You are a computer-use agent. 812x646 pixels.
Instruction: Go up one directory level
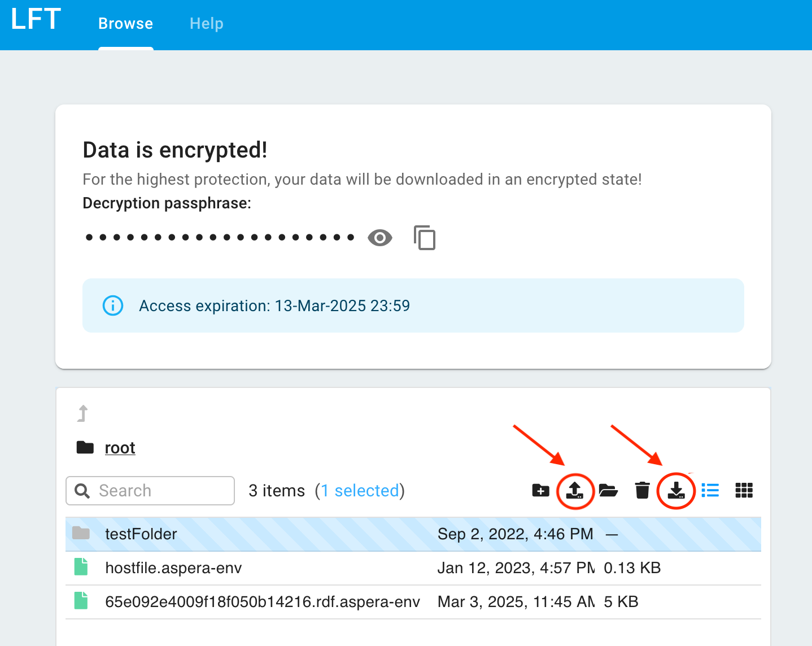tap(83, 413)
